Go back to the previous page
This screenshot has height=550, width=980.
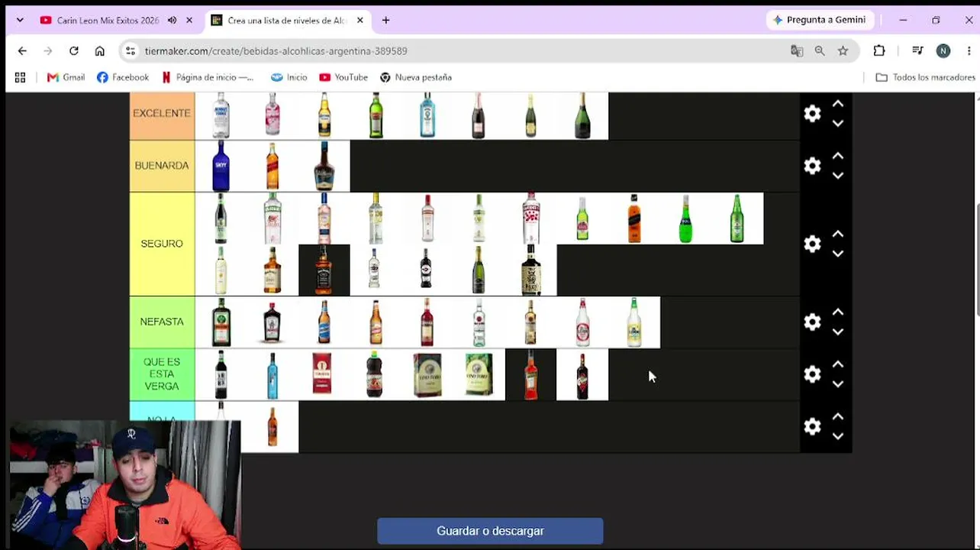pyautogui.click(x=22, y=51)
